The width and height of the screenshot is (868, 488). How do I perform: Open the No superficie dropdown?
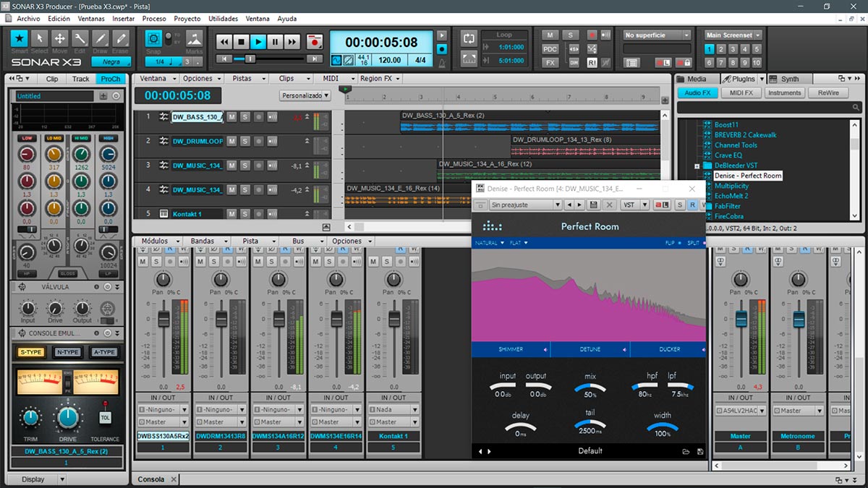point(657,35)
